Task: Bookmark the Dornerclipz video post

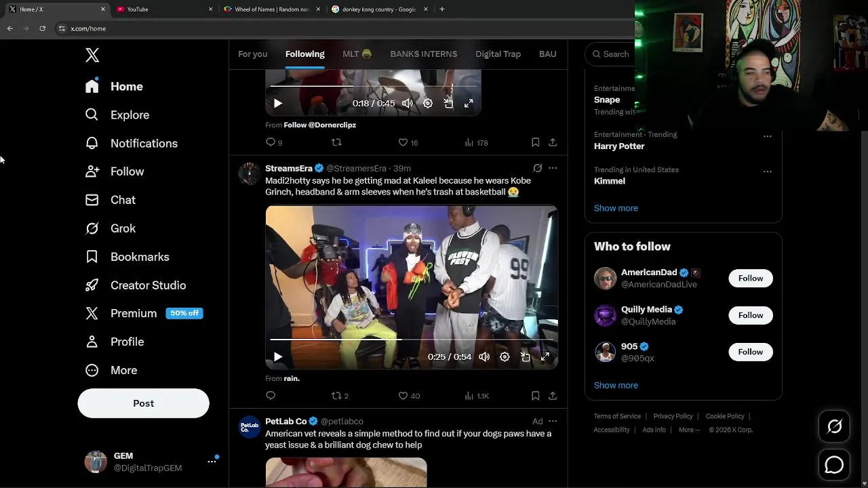Action: click(x=535, y=142)
